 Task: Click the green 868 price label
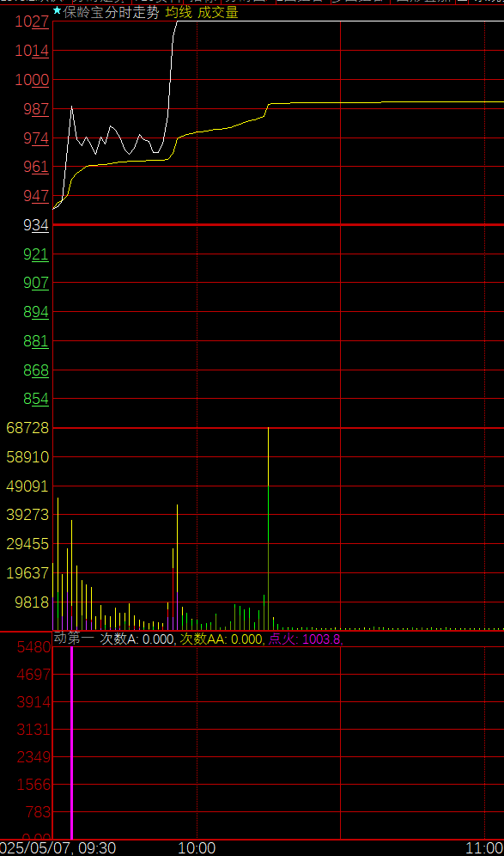point(36,370)
